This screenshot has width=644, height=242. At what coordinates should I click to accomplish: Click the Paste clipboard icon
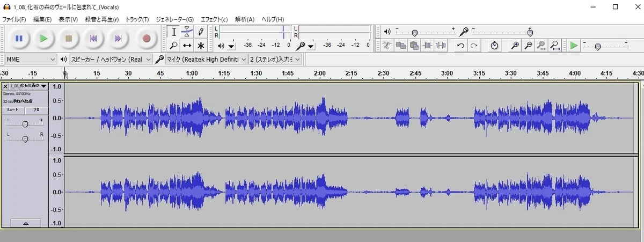coord(414,46)
